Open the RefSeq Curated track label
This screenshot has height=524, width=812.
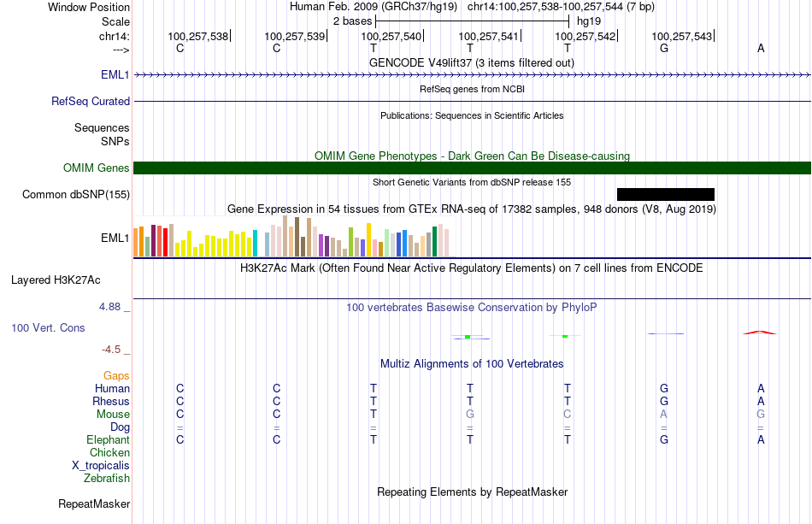tap(91, 101)
